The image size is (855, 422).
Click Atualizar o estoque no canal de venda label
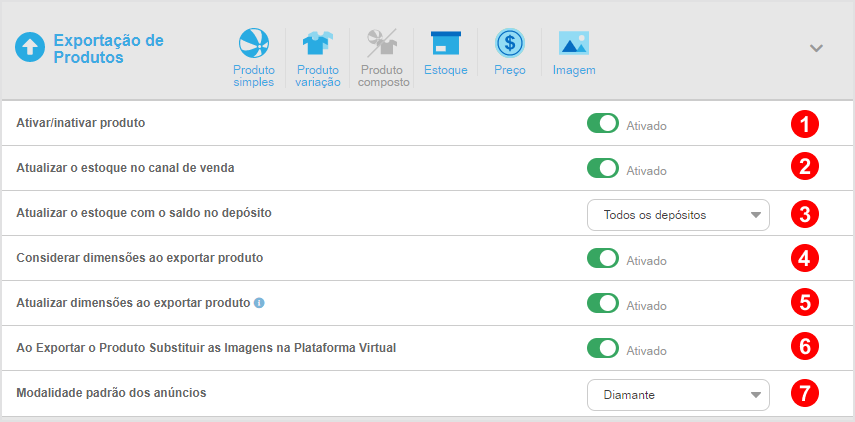click(x=125, y=168)
